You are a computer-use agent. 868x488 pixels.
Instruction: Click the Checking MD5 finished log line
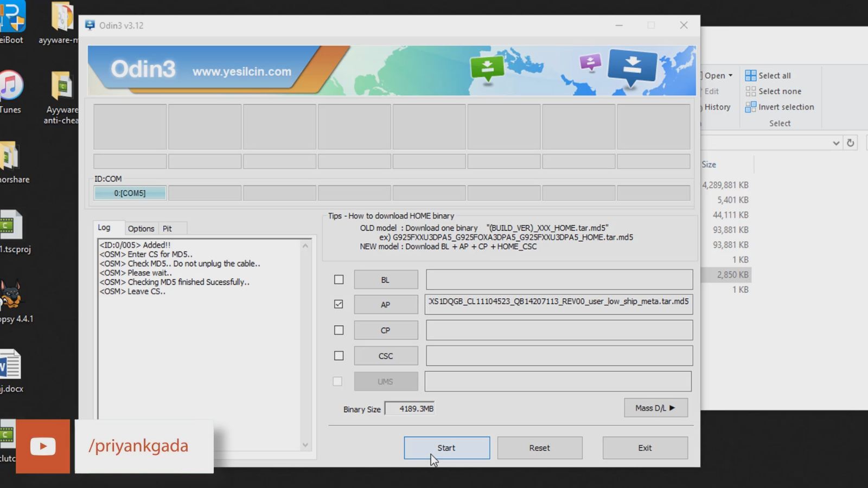(174, 282)
